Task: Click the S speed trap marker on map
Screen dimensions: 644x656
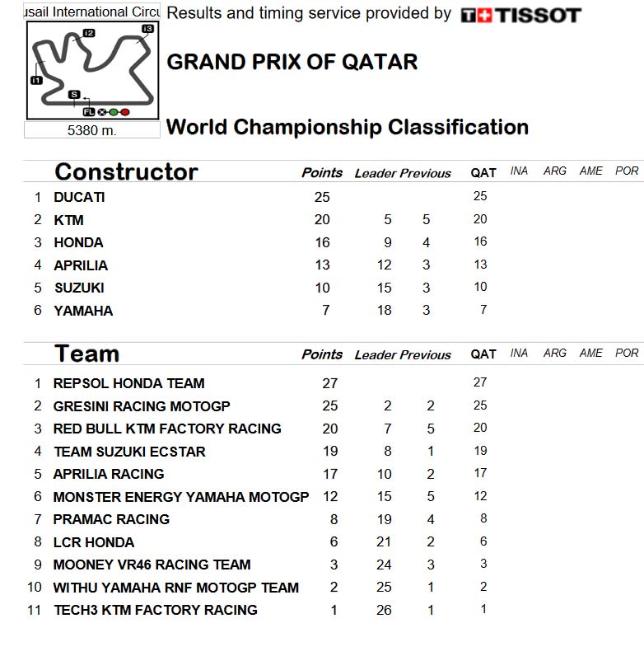Action: tap(74, 95)
